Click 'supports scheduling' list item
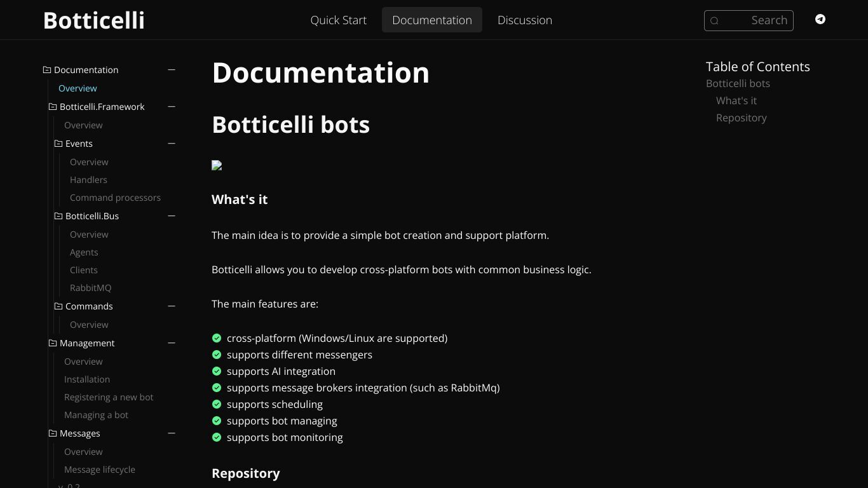The image size is (868, 488). click(x=275, y=404)
